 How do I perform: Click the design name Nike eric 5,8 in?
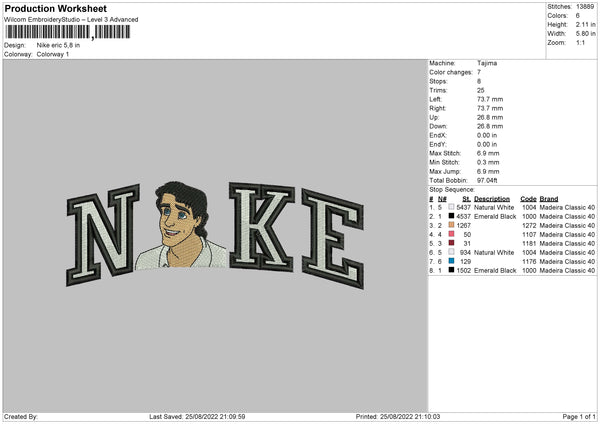[x=58, y=45]
